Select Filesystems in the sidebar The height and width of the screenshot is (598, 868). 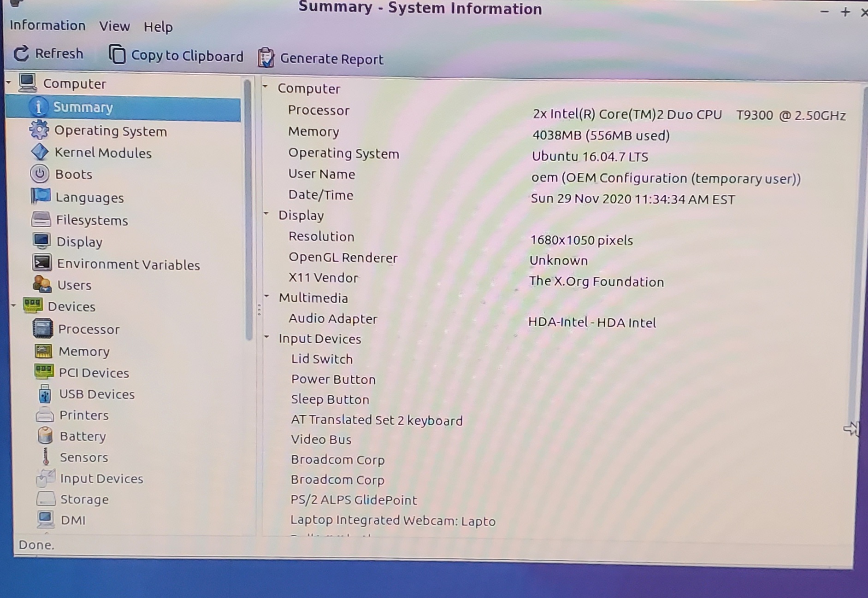[x=92, y=220]
